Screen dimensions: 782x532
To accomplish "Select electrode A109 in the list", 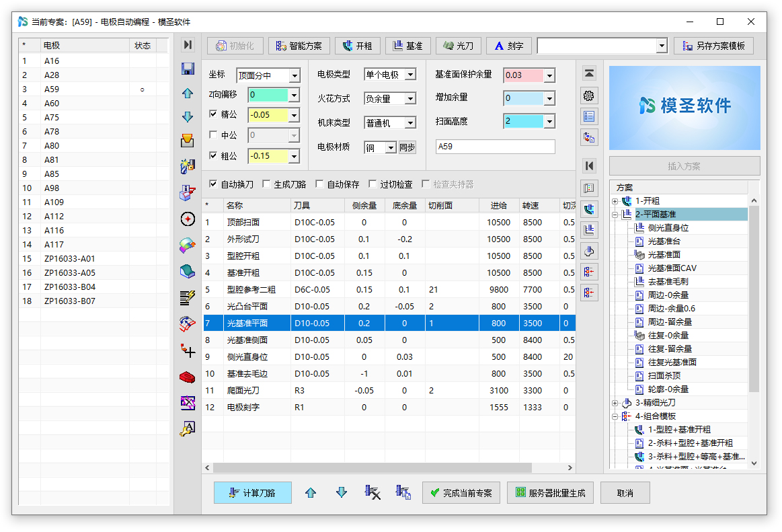I will coord(55,202).
